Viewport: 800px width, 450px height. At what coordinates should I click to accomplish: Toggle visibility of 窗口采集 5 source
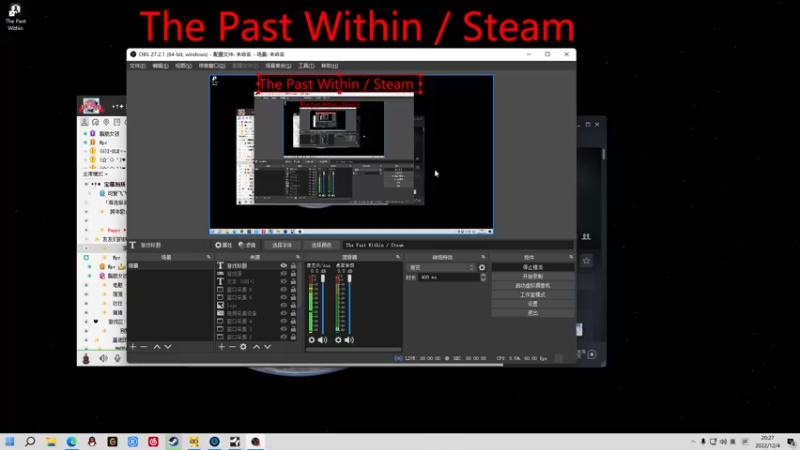pos(284,297)
